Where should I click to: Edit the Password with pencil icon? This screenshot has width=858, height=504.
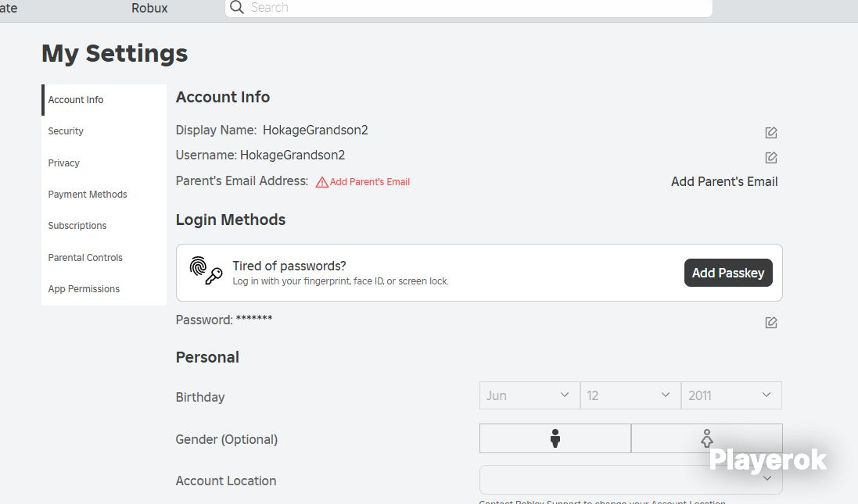(x=771, y=322)
